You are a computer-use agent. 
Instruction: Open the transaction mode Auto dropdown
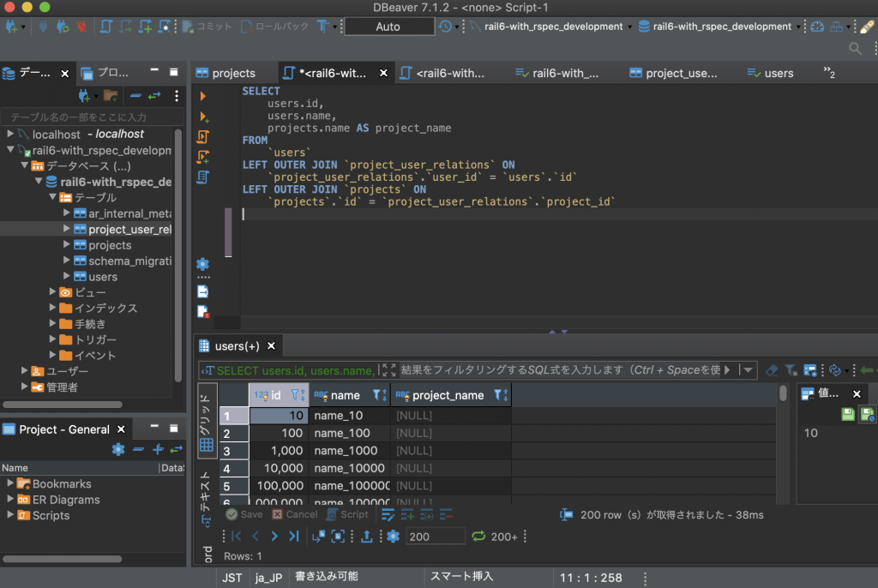[x=388, y=27]
